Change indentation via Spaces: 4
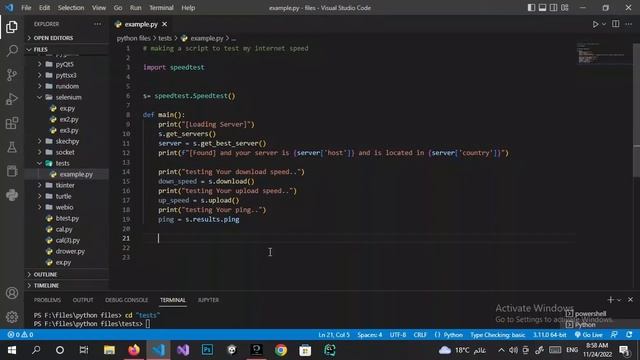 pos(370,335)
